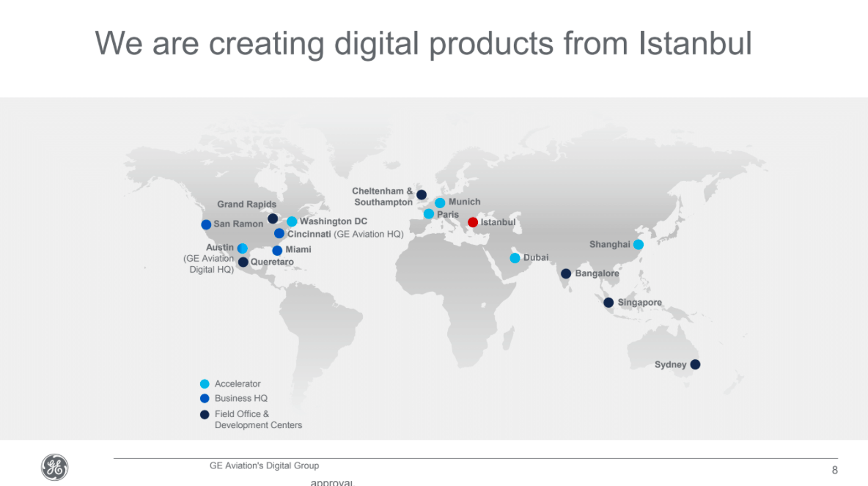The height and width of the screenshot is (486, 868).
Task: Click the slide title about Istanbul
Action: tap(423, 43)
